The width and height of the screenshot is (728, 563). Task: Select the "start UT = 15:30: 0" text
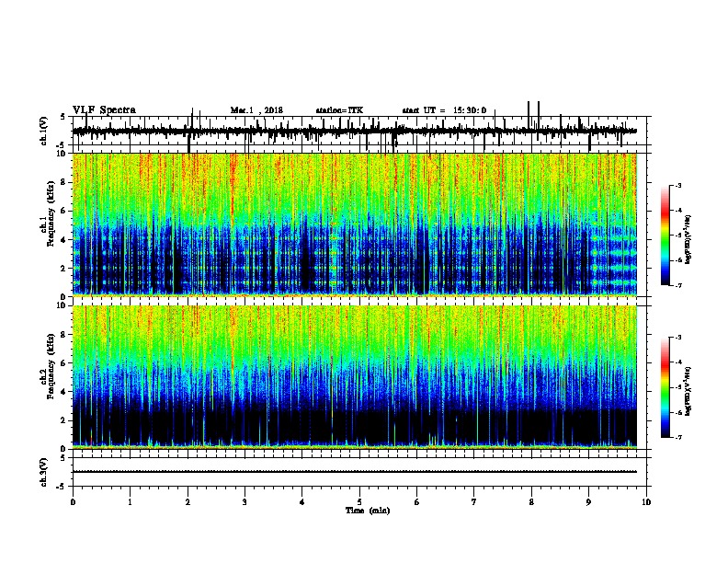[x=444, y=110]
